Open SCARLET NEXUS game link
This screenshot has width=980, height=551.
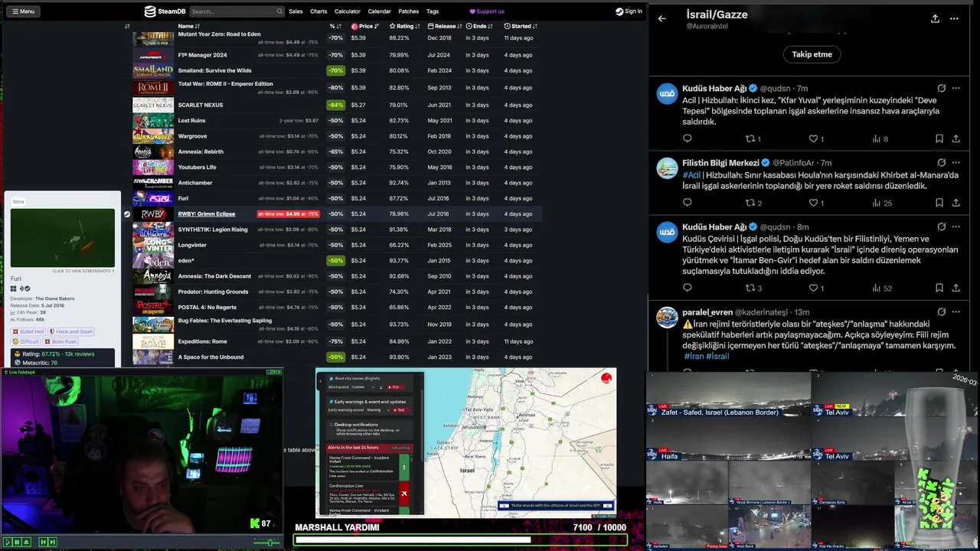click(x=201, y=105)
